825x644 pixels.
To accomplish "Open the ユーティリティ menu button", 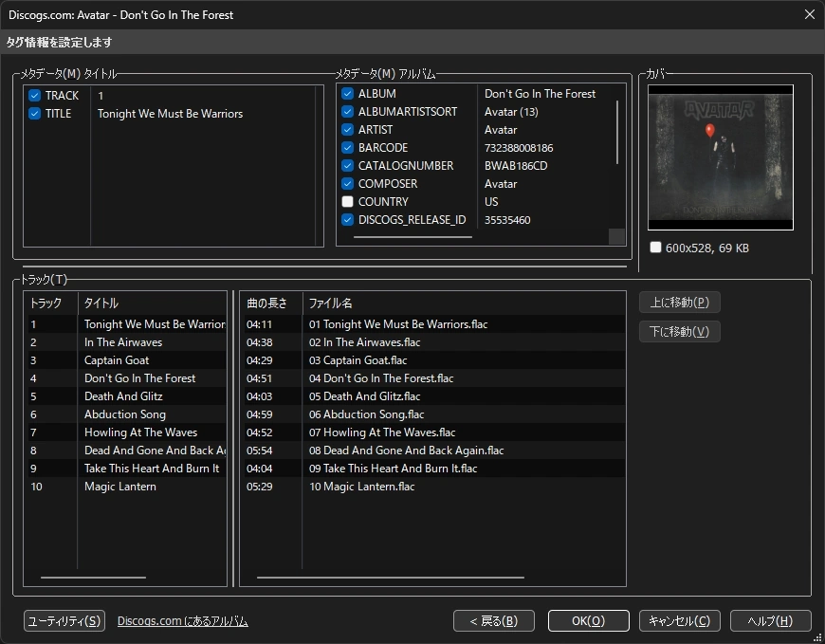I will click(64, 620).
